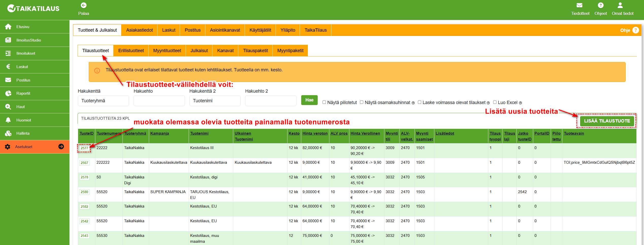Tick Näytä osamaksuhinnat checkbox

[362, 102]
